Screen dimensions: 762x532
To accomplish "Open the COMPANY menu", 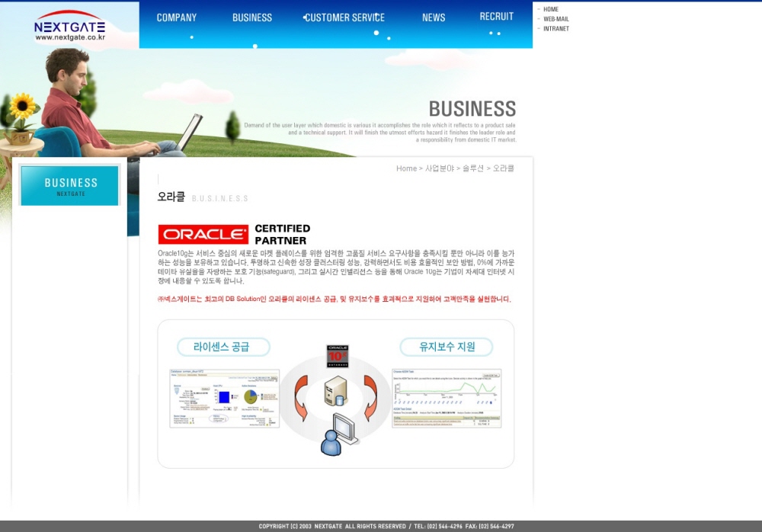I will click(x=176, y=18).
